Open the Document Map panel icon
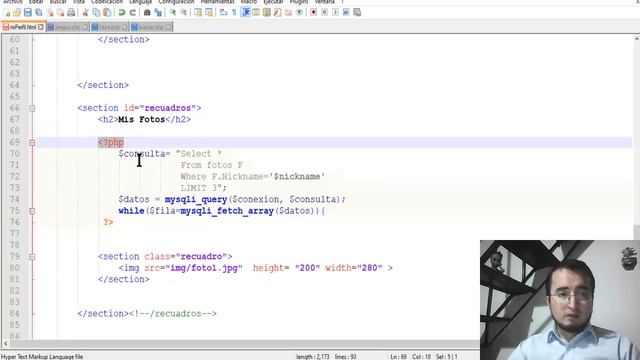 click(x=267, y=12)
